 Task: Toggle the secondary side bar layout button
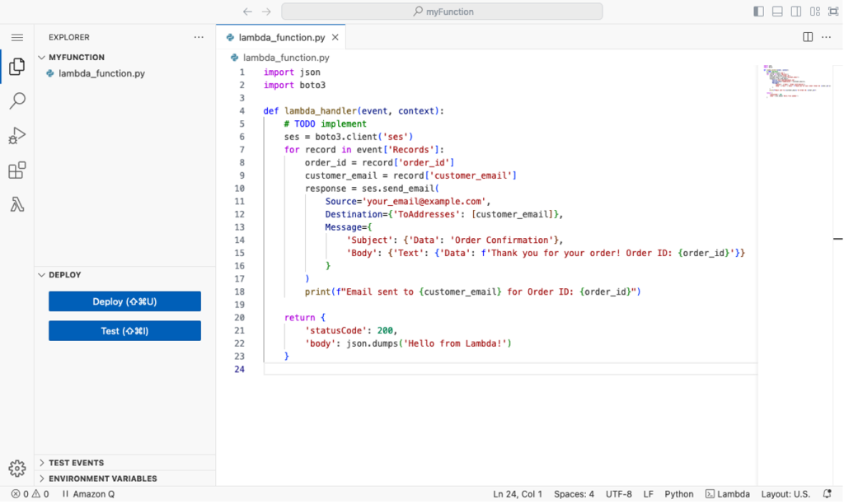click(x=796, y=12)
